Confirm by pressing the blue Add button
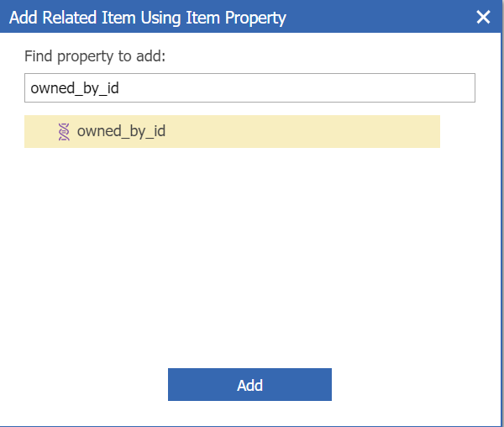The height and width of the screenshot is (427, 504). pyautogui.click(x=249, y=385)
